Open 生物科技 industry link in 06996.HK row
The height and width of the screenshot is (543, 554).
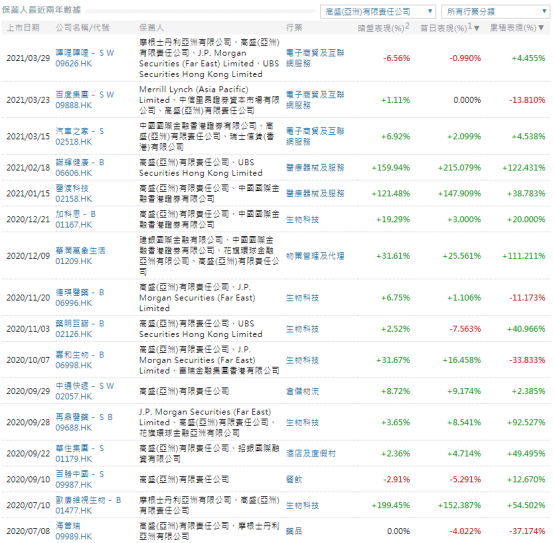(302, 298)
